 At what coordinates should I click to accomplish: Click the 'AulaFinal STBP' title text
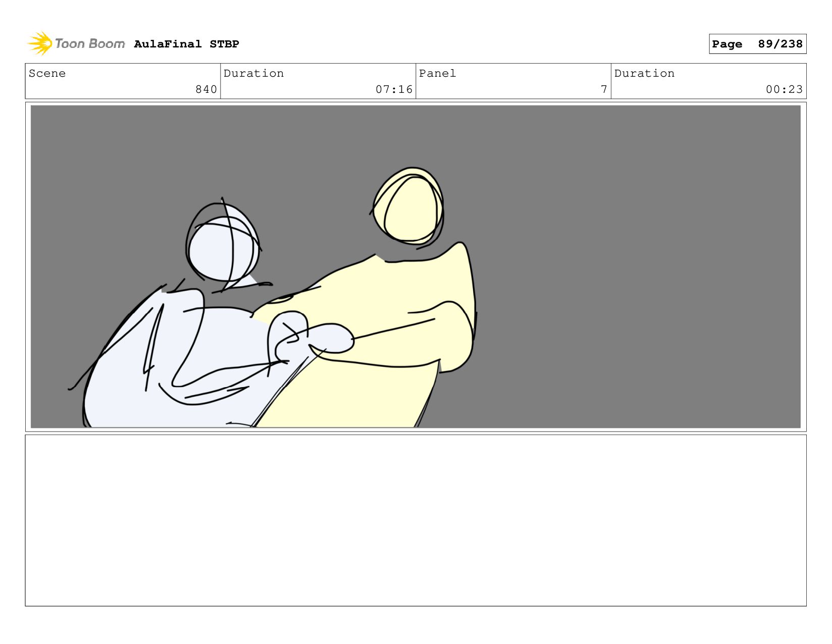tap(186, 44)
